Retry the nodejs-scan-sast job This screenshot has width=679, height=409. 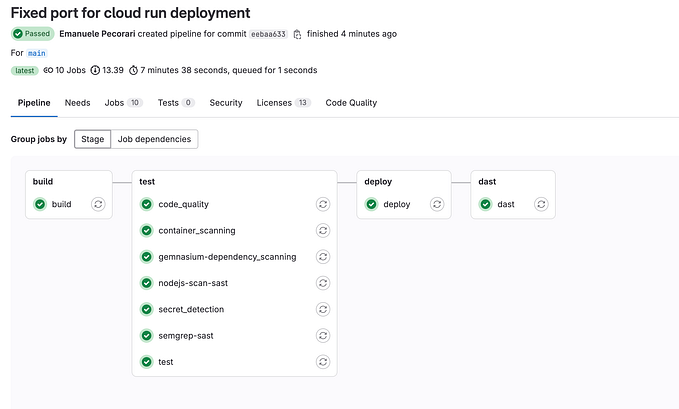pyautogui.click(x=323, y=283)
